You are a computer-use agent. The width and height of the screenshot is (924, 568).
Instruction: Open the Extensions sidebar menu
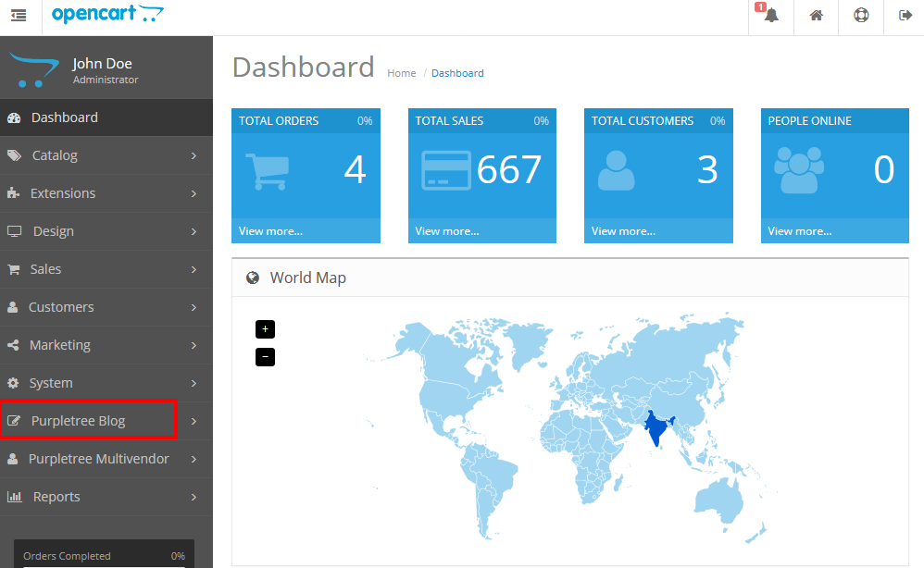click(x=106, y=193)
